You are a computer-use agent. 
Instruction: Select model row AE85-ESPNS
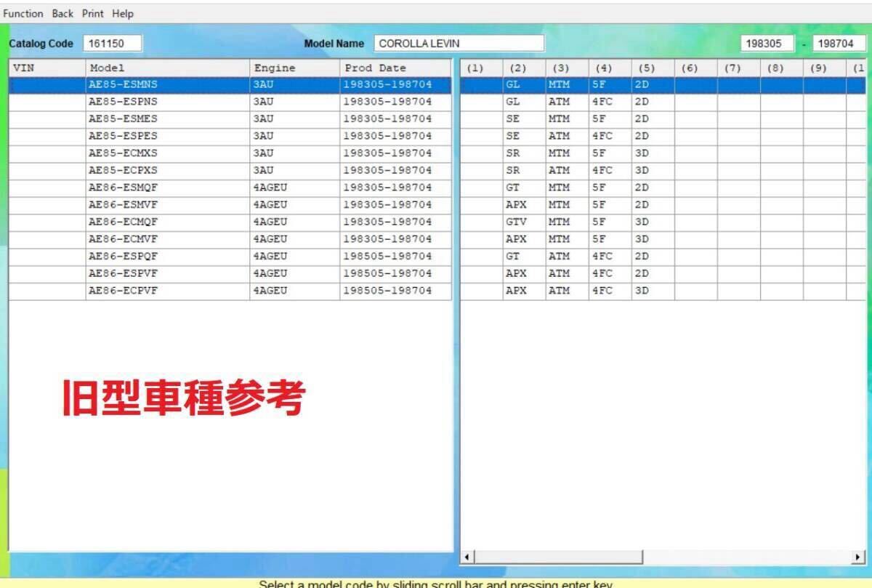click(230, 102)
